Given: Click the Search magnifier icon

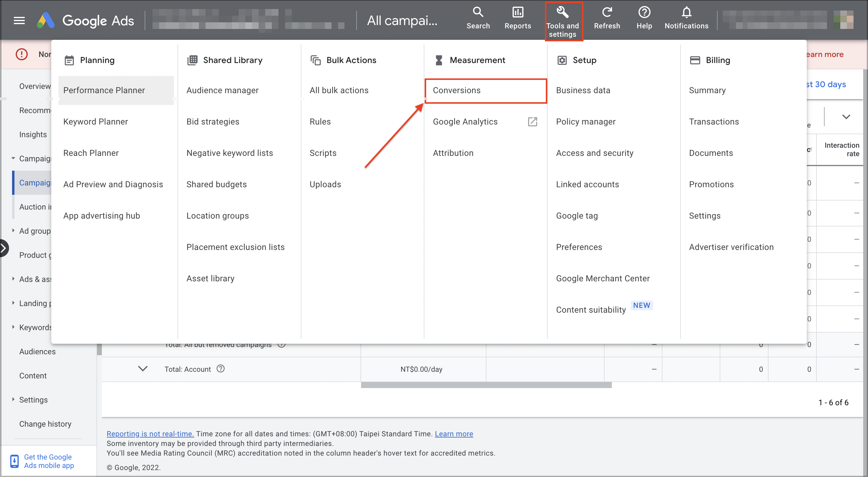Looking at the screenshot, I should click(x=478, y=13).
